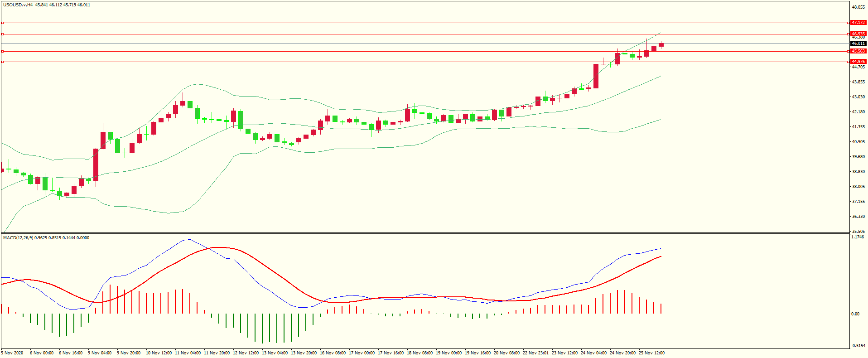Click the 43.855 price axis value
868x358 pixels.
858,82
